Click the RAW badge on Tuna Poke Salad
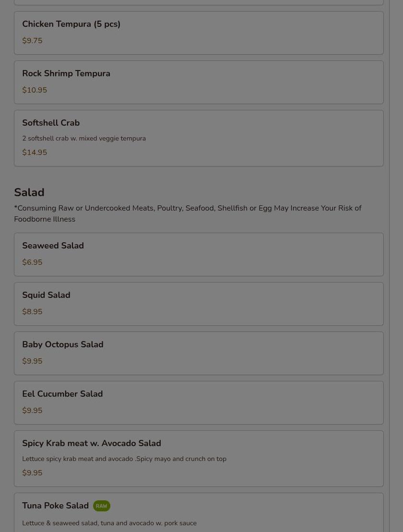403x532 pixels. tap(101, 506)
